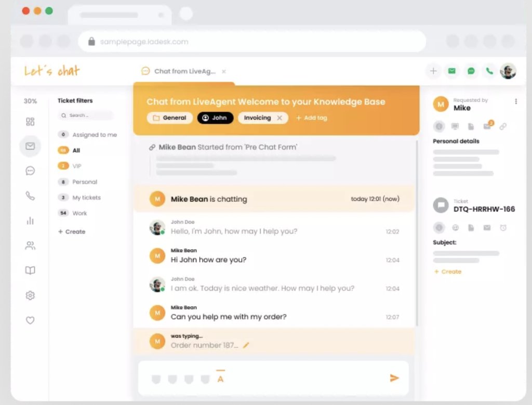Click message 'Hi John how are you?'
Viewport: 532px width, 405px height.
tap(208, 260)
